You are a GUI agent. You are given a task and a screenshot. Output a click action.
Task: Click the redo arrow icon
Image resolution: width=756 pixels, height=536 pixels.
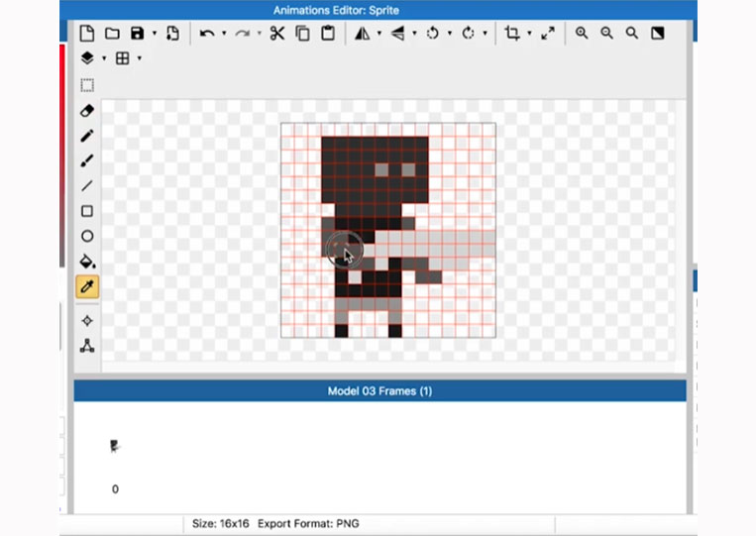[x=242, y=34]
